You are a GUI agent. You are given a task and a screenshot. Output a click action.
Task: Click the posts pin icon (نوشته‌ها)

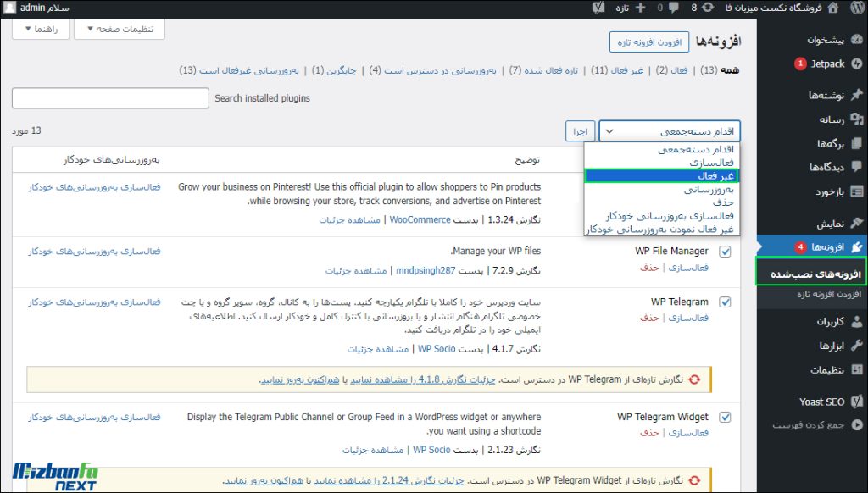click(856, 95)
